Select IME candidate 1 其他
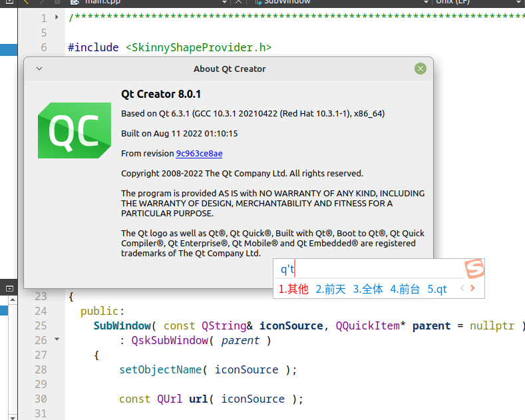 (293, 289)
